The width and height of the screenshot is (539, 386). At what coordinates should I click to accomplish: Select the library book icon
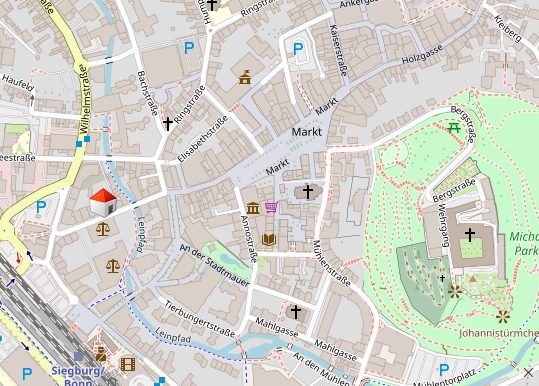[x=269, y=239]
